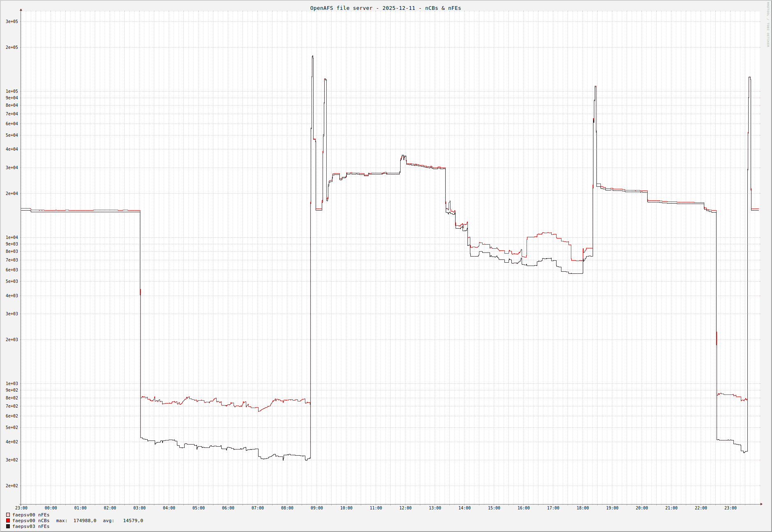Click the max value 174988,0 in legend

[x=85, y=521]
